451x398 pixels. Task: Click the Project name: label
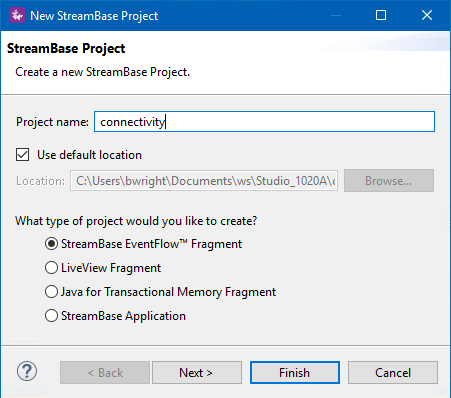[x=52, y=122]
